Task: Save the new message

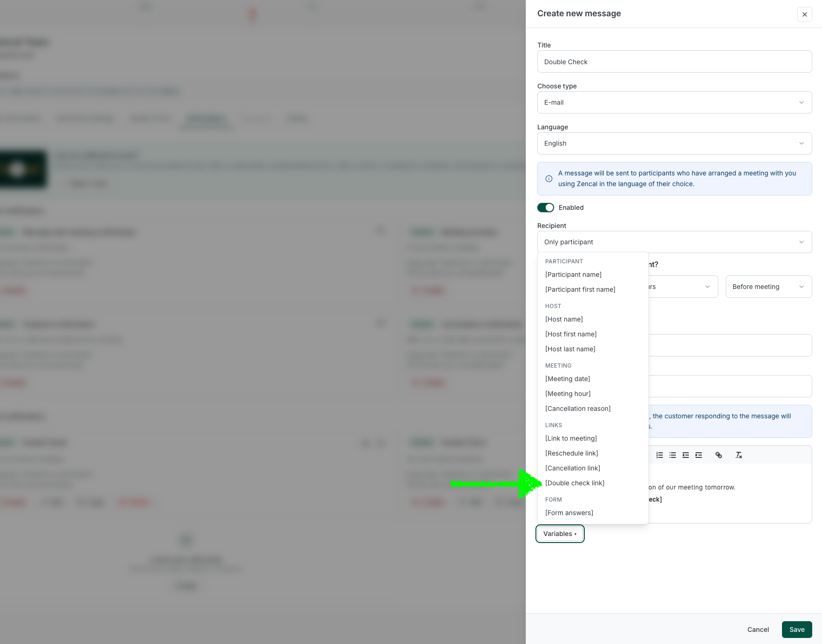Action: pyautogui.click(x=796, y=629)
